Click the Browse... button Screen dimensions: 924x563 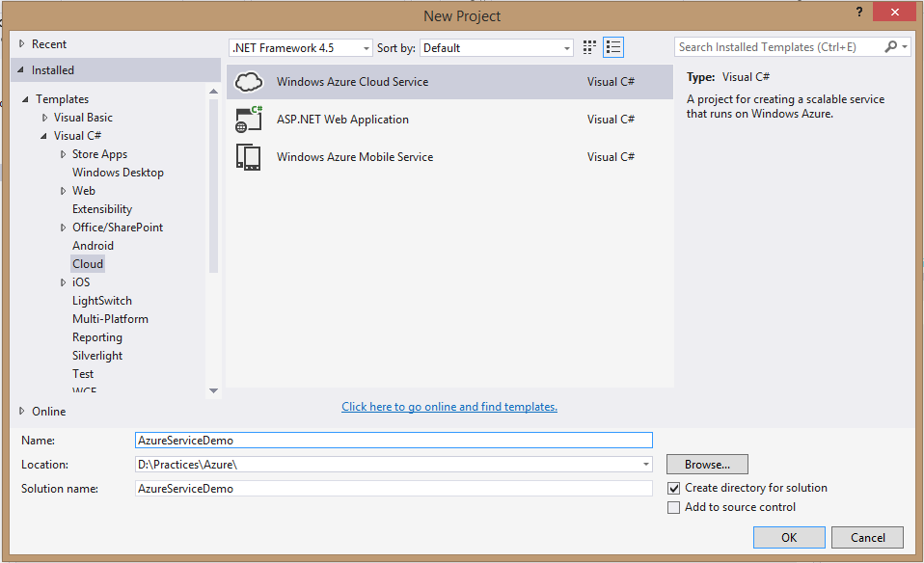(707, 465)
